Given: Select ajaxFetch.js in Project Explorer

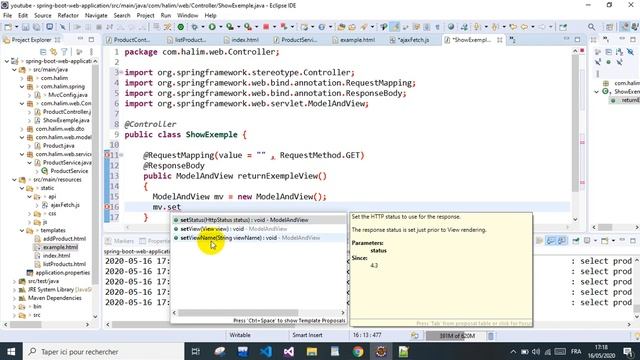Looking at the screenshot, I should (64, 205).
